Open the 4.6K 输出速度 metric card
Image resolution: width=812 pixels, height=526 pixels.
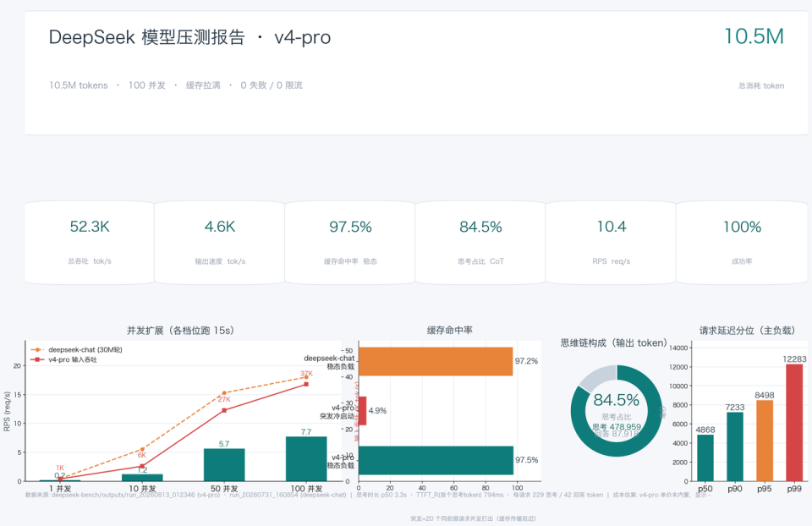(220, 243)
